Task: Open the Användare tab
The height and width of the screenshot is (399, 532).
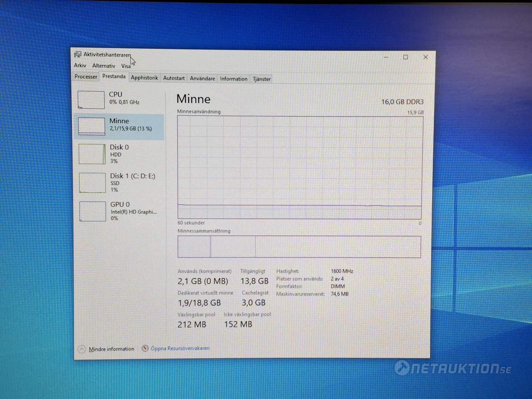Action: pyautogui.click(x=202, y=78)
